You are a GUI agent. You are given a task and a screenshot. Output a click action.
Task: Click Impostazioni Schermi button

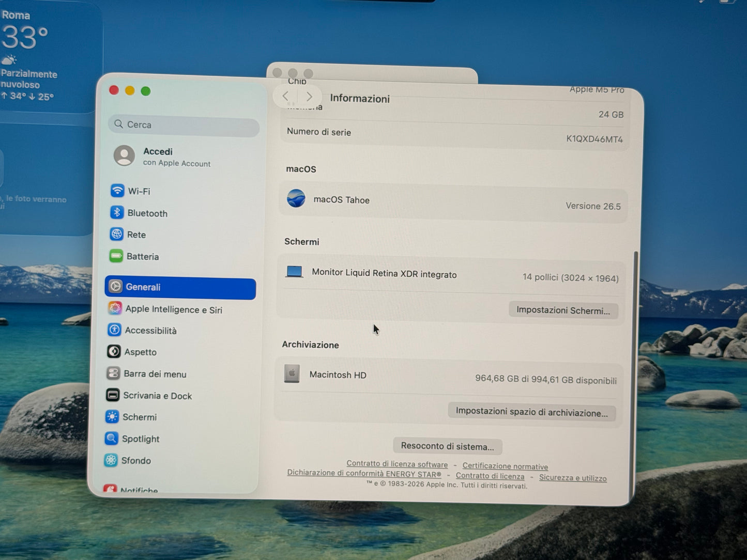click(563, 310)
